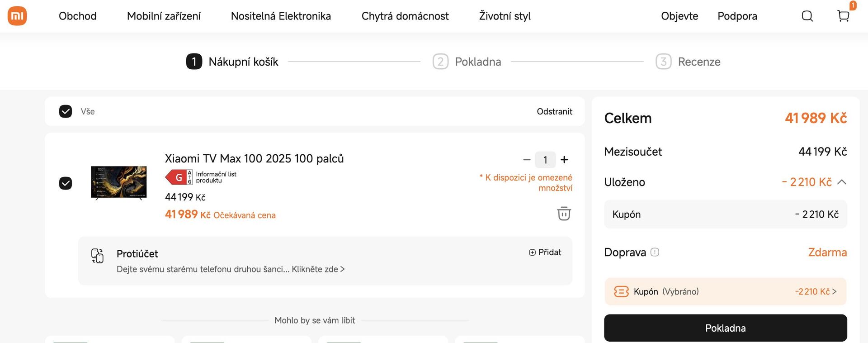Click the Doprava info icon
Viewport: 868px width, 343px height.
pyautogui.click(x=655, y=252)
